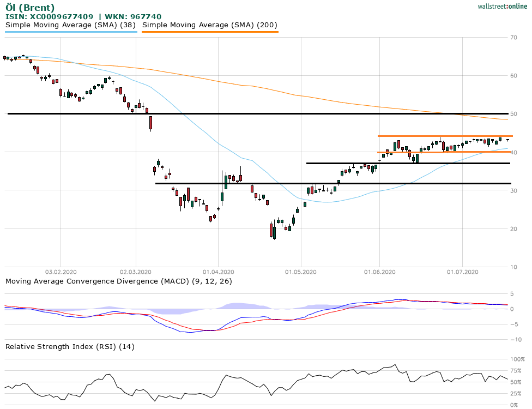Screen dimensions: 532x409
Task: Select the 01.06.2020 date label
Action: pos(380,272)
